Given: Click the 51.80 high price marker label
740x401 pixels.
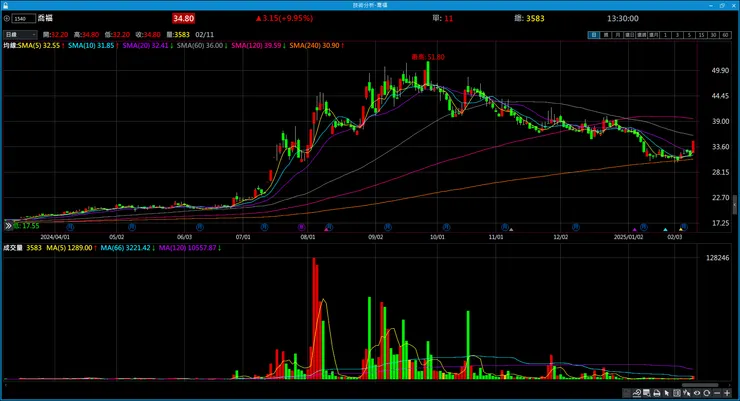Looking at the screenshot, I should [x=428, y=57].
